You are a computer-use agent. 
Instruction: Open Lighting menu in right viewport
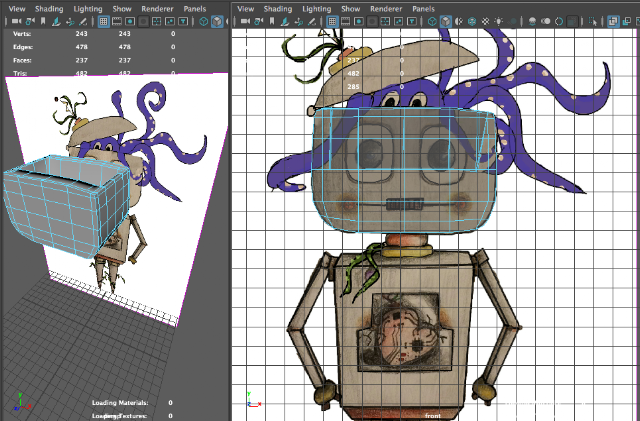[316, 9]
